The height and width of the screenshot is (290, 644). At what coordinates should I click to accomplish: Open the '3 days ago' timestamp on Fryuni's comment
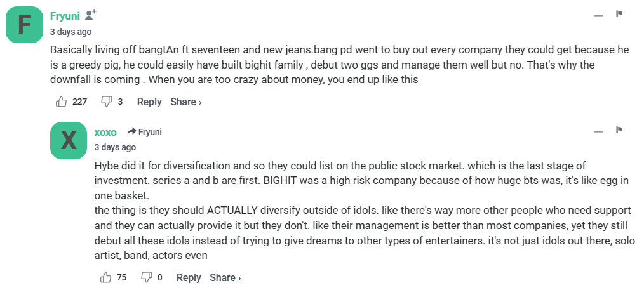click(70, 31)
